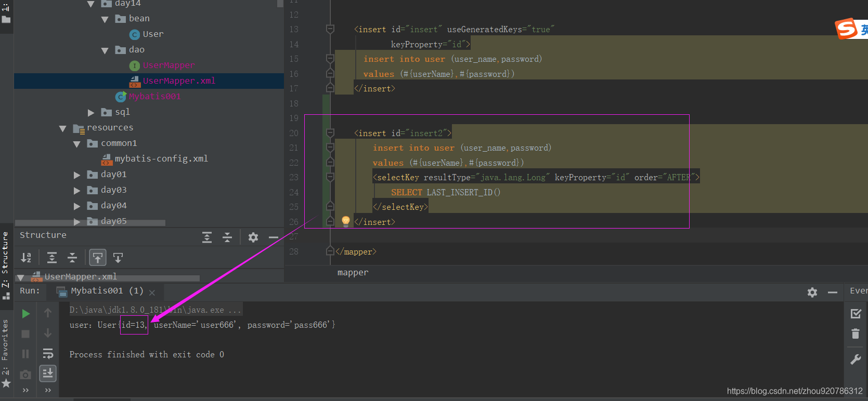This screenshot has width=868, height=401.
Task: Click the mapper breadcrumb
Action: point(353,273)
